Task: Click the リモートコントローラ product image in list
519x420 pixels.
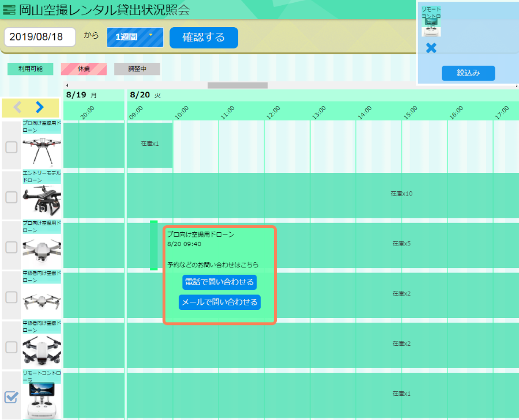Action: coord(42,400)
